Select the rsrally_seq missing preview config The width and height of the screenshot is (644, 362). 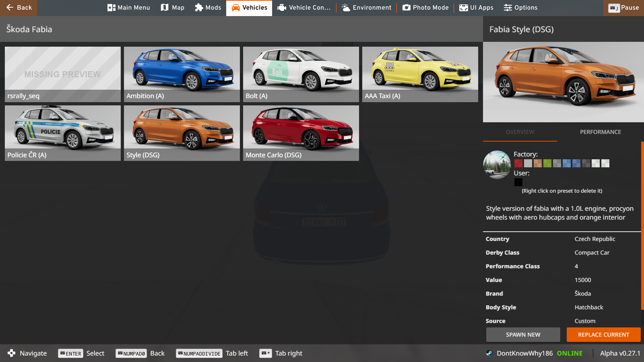63,74
